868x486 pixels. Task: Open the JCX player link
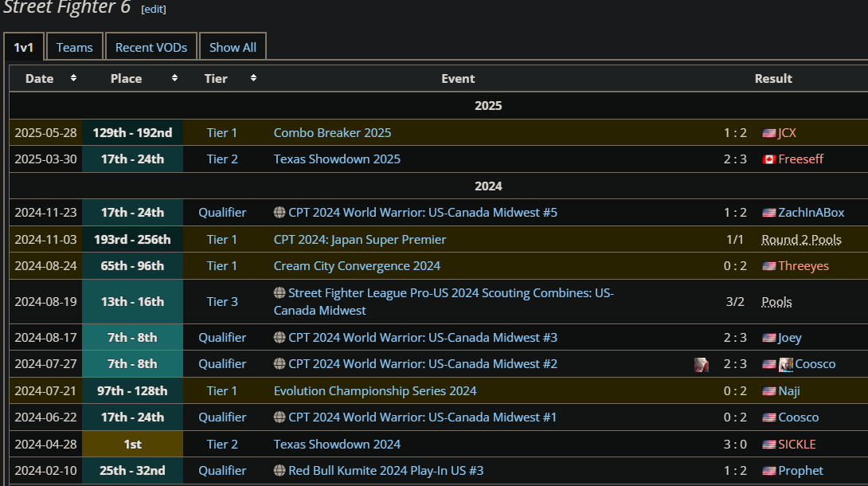(788, 133)
